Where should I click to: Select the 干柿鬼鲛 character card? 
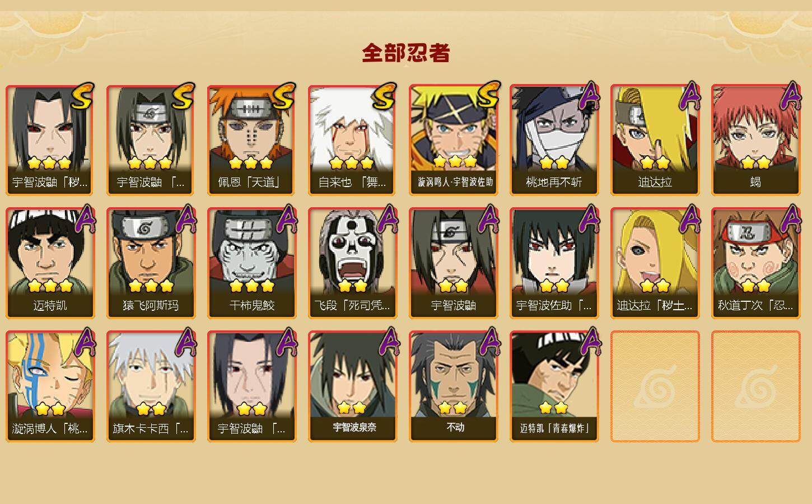coord(251,263)
